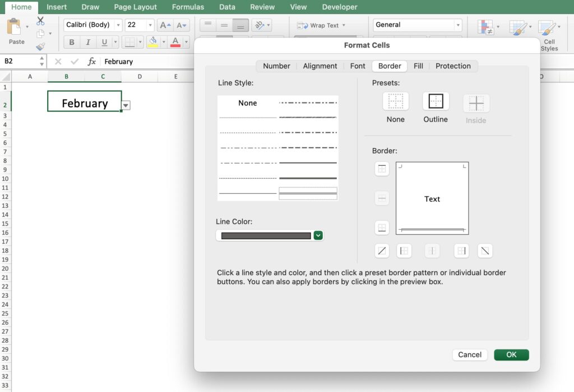Click the select-all corner triangle

[6, 76]
